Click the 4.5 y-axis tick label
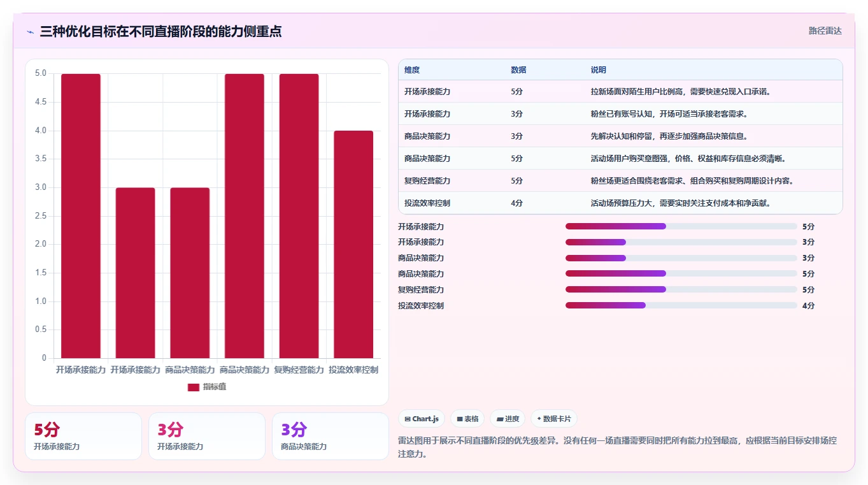 41,102
